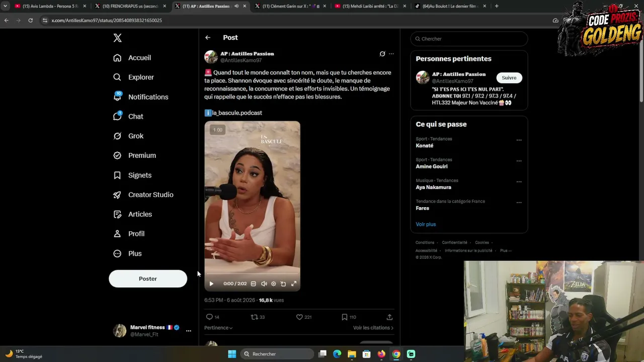Viewport: 644px width, 362px height.
Task: Open @la_bascule.podcast mention link
Action: pyautogui.click(x=237, y=113)
